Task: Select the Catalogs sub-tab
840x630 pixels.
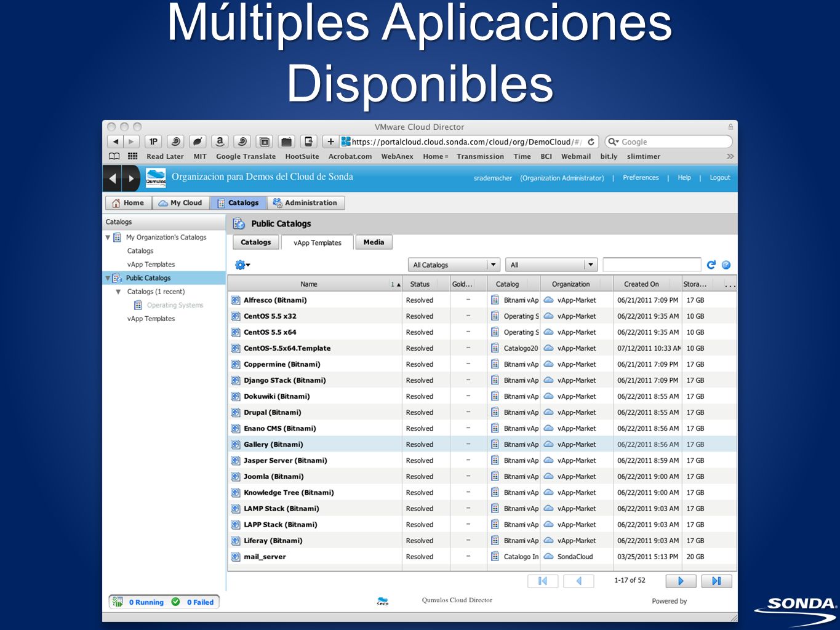Action: tap(255, 242)
